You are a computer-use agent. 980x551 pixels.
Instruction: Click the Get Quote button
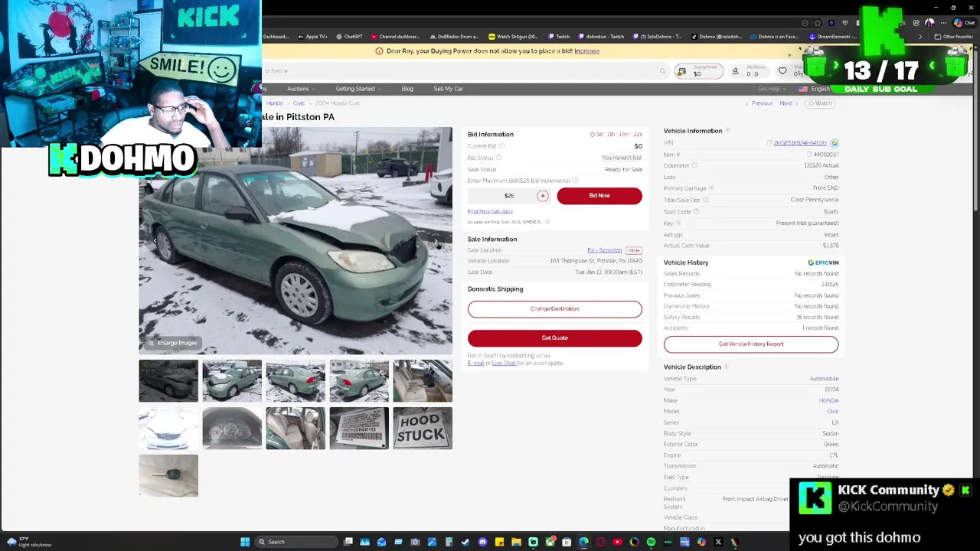[554, 337]
